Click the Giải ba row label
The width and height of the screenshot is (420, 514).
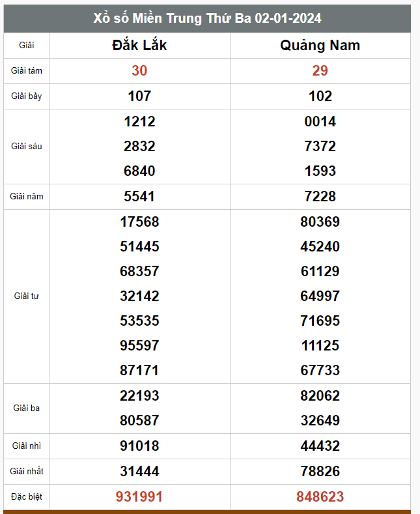(27, 408)
